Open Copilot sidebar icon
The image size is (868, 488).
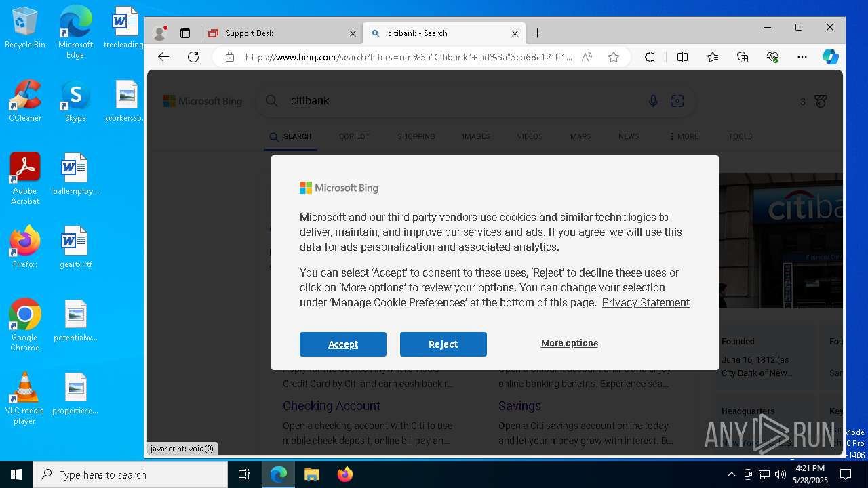coord(831,57)
